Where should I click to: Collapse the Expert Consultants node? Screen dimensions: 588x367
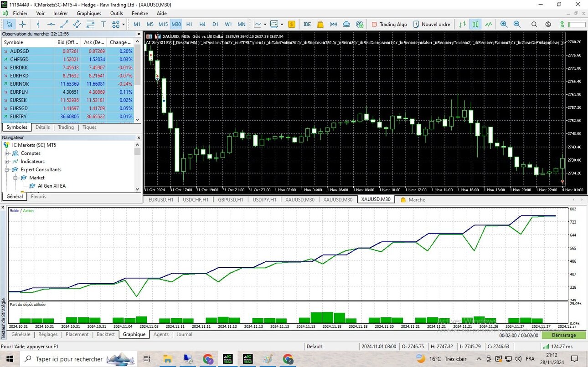pos(7,169)
